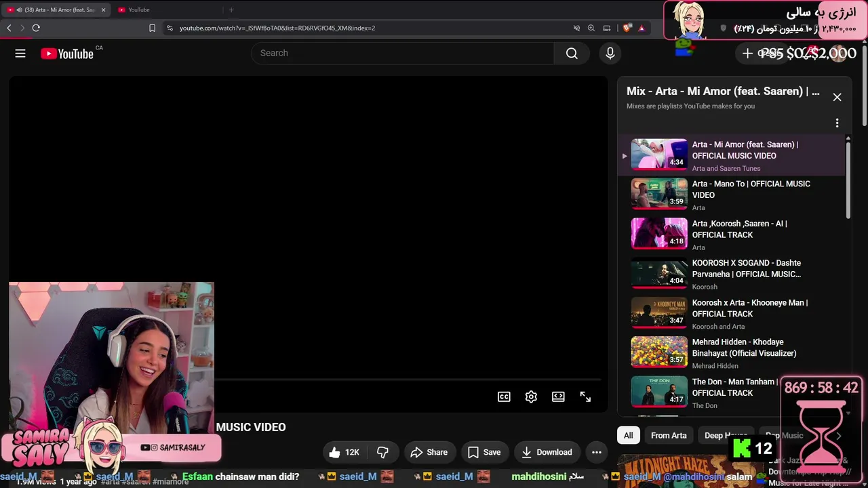Image resolution: width=868 pixels, height=488 pixels.
Task: Close the Mix playlist panel
Action: pos(837,97)
